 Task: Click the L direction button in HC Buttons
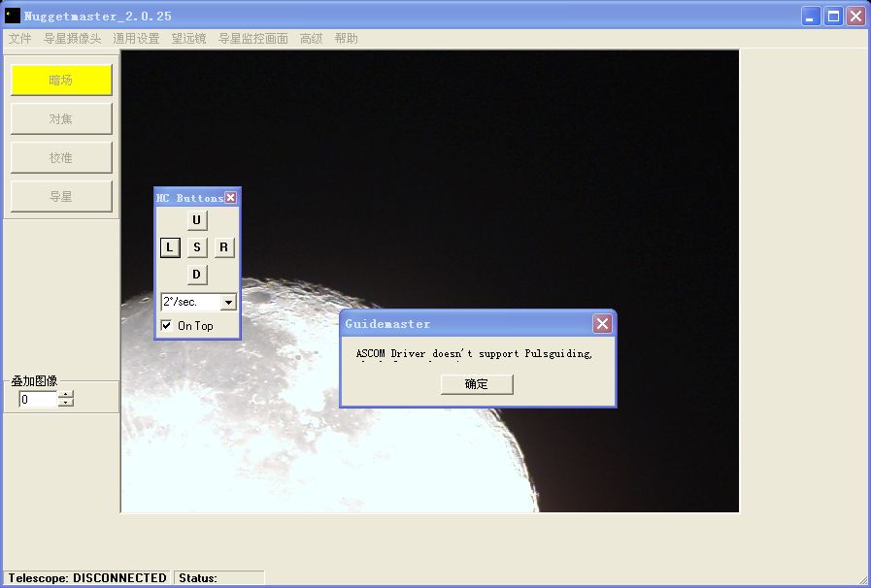(170, 247)
